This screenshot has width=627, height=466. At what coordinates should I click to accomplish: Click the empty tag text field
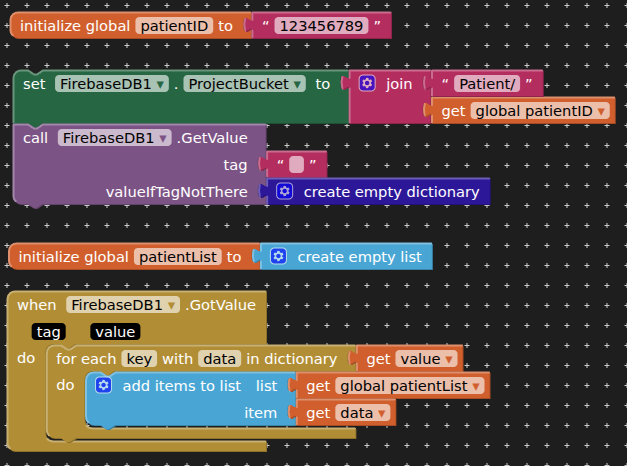click(x=296, y=165)
